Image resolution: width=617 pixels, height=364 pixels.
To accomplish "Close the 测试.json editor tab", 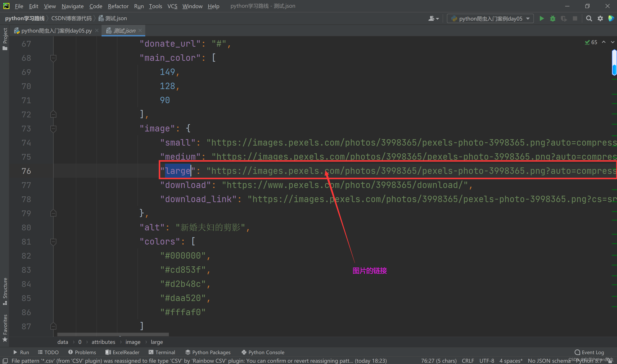I will coord(140,30).
